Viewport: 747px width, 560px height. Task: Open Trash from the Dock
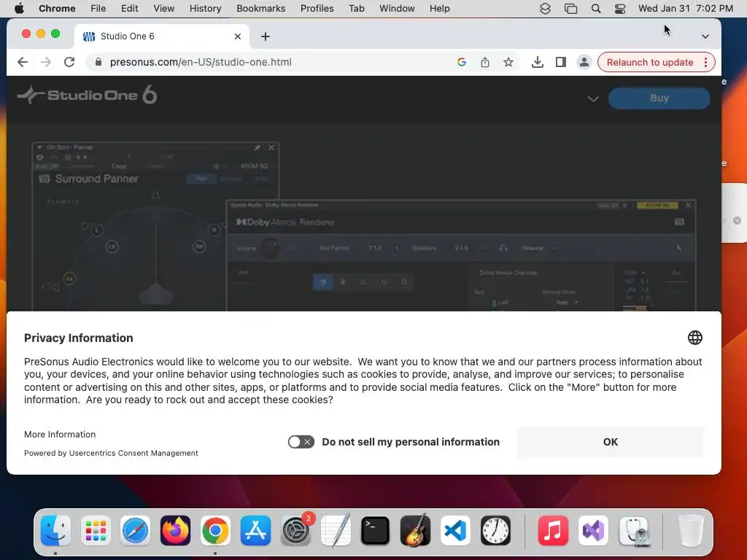(x=691, y=531)
